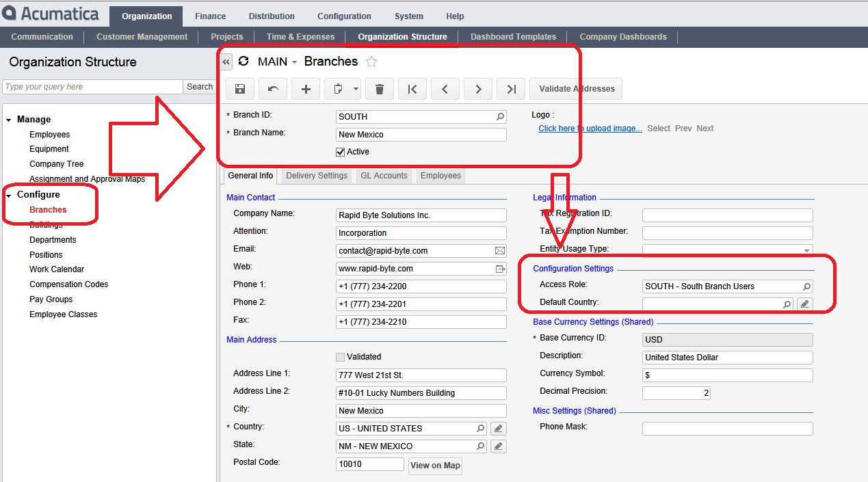Open Customer Management submenu
The width and height of the screenshot is (868, 482).
coord(142,37)
